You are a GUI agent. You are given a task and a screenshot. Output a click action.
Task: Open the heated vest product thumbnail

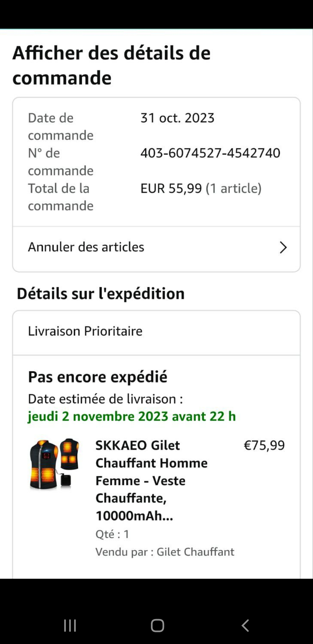point(54,464)
